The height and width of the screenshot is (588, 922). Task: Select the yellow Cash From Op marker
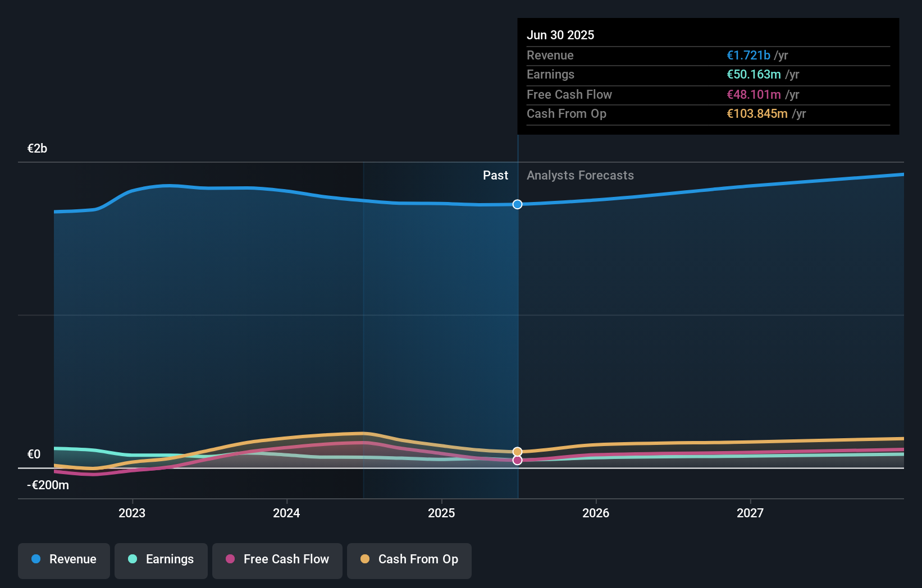click(517, 451)
